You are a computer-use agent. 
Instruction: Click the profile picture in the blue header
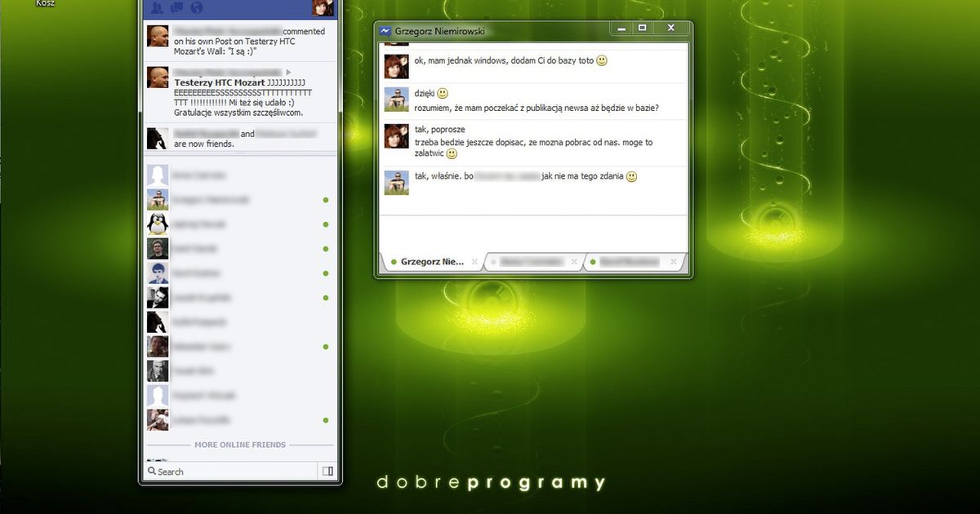tap(321, 7)
